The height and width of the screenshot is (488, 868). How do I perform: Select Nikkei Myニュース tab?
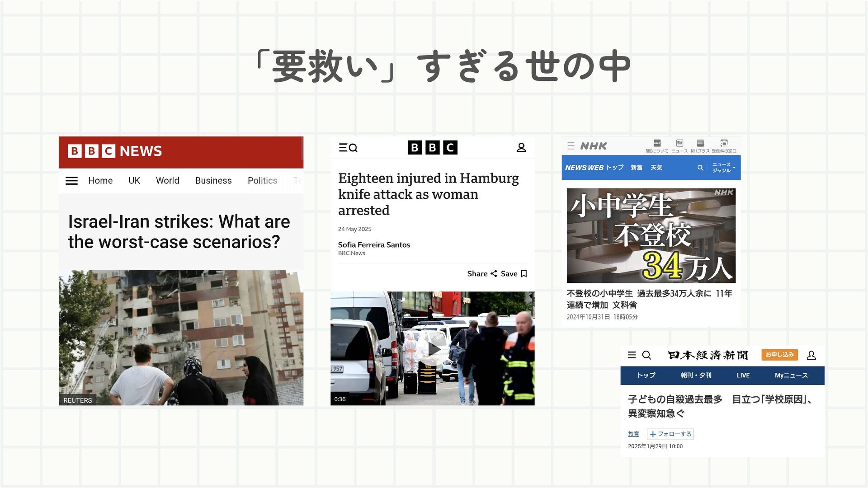pos(791,375)
